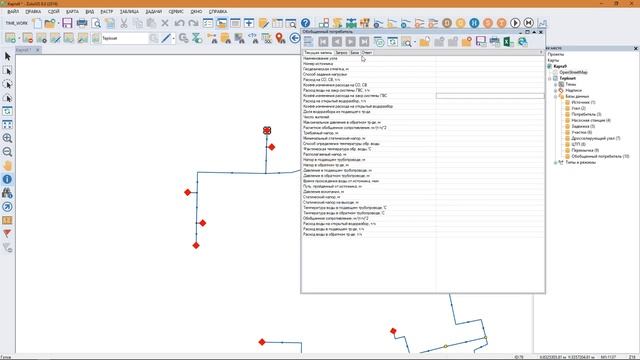Go to last record in consumer window
Viewport: 640px width, 360px height.
[364, 42]
